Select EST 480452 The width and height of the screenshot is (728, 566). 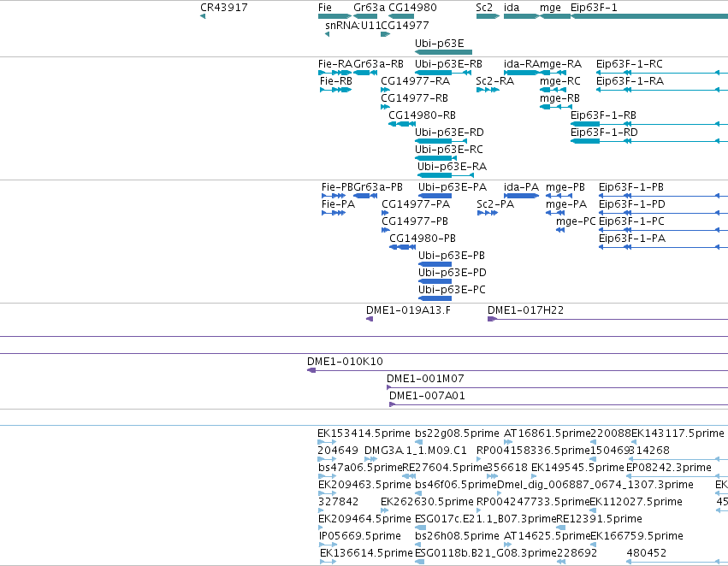click(646, 553)
